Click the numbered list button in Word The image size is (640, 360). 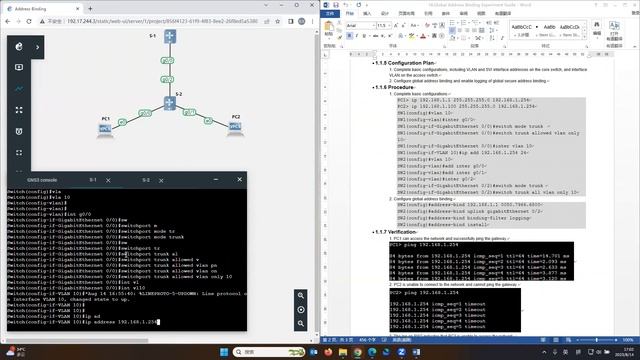tap(463, 23)
